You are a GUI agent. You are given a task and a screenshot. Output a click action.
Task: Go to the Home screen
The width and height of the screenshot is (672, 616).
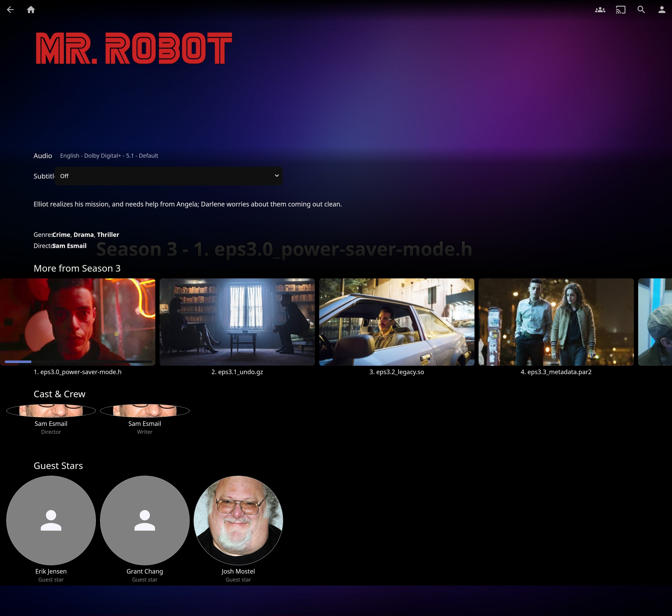pos(31,10)
